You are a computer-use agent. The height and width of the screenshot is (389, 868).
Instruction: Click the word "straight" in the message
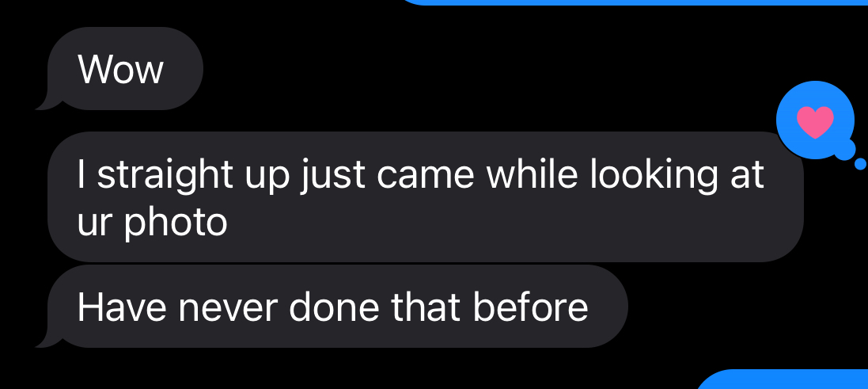click(165, 174)
